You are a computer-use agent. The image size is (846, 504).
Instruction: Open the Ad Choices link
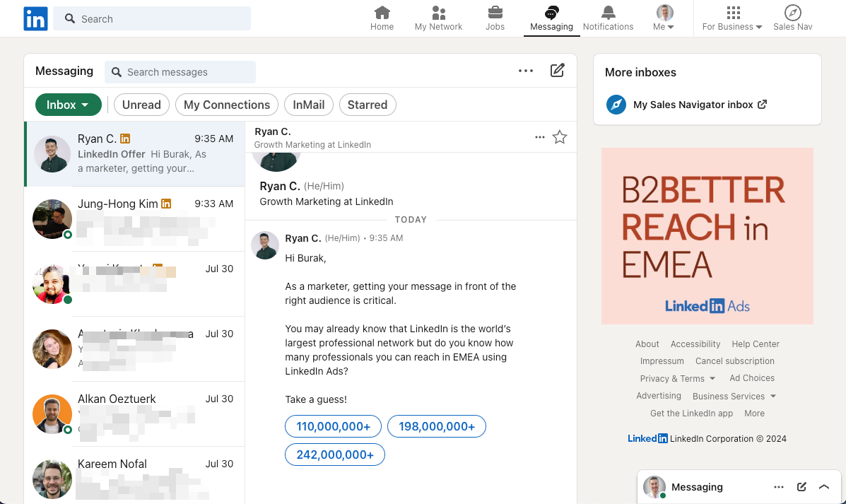pyautogui.click(x=752, y=378)
